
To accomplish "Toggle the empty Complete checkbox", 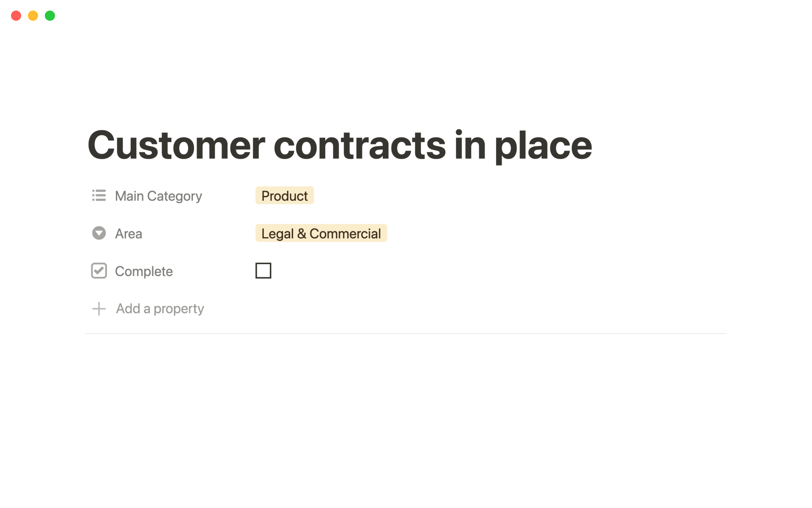I will coord(263,271).
